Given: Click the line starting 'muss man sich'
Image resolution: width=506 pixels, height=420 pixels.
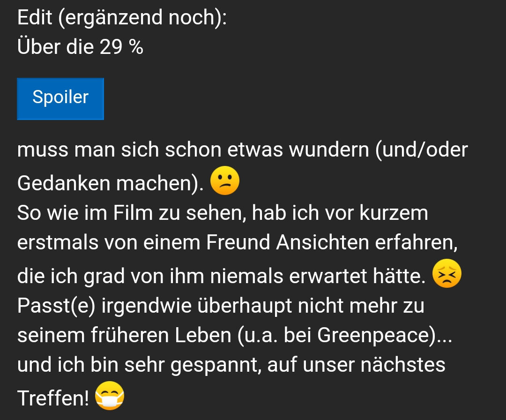Looking at the screenshot, I should click(242, 150).
